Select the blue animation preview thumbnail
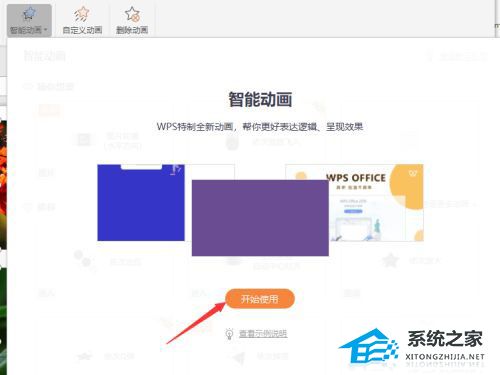The height and width of the screenshot is (375, 500). (x=141, y=202)
